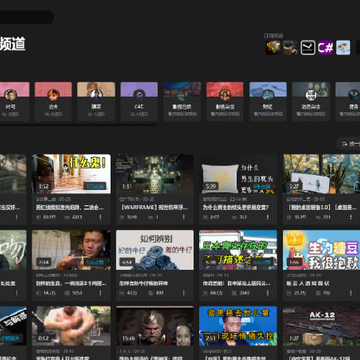The width and height of the screenshot is (360, 360).
Task: Play the video with the '什么鬼!' thumbnail
Action: click(71, 174)
